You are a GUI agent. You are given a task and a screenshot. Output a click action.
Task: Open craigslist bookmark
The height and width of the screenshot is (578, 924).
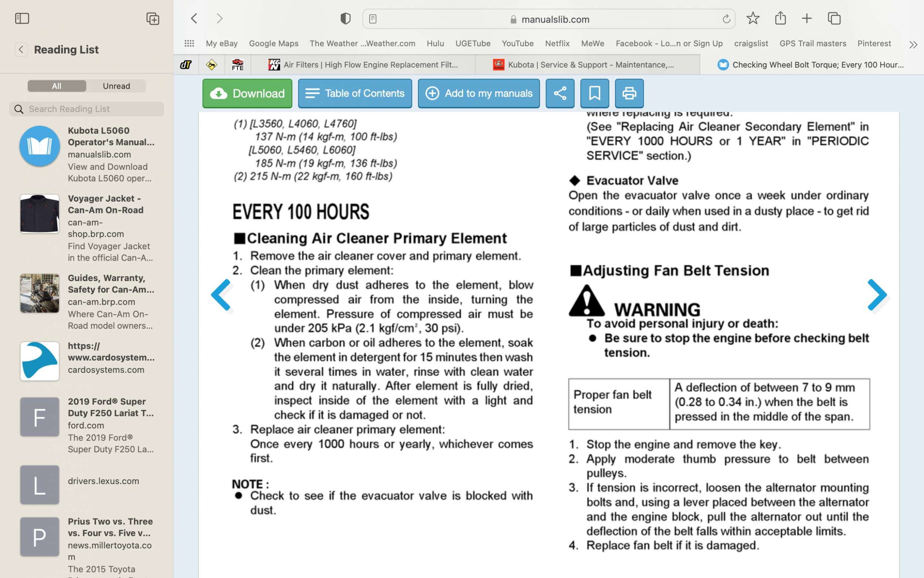point(751,44)
